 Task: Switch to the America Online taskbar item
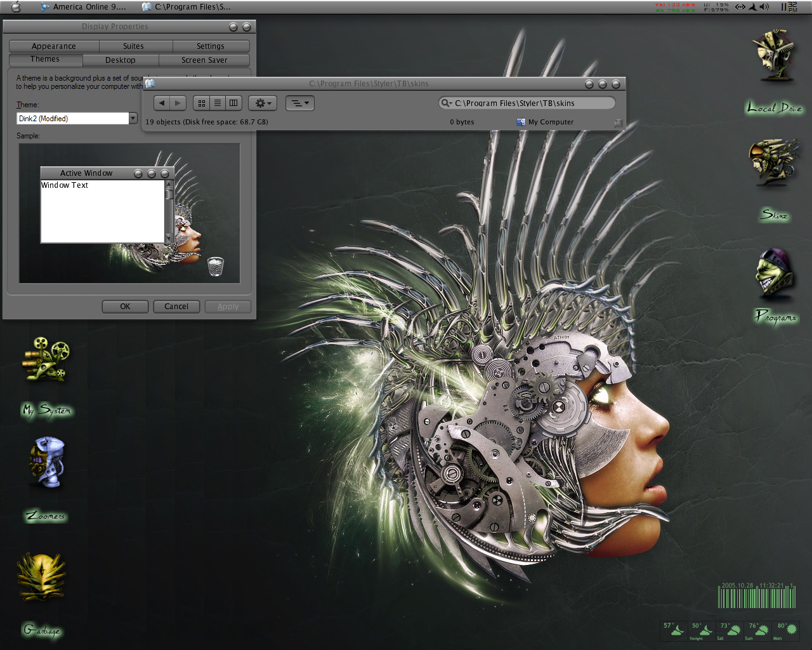[84, 7]
